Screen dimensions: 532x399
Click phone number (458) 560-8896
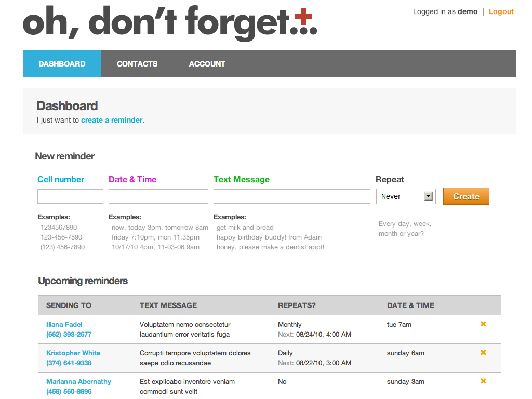tap(69, 391)
